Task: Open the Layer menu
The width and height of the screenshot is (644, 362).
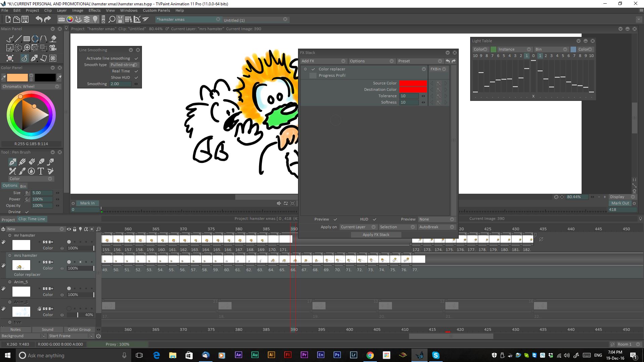Action: point(62,10)
